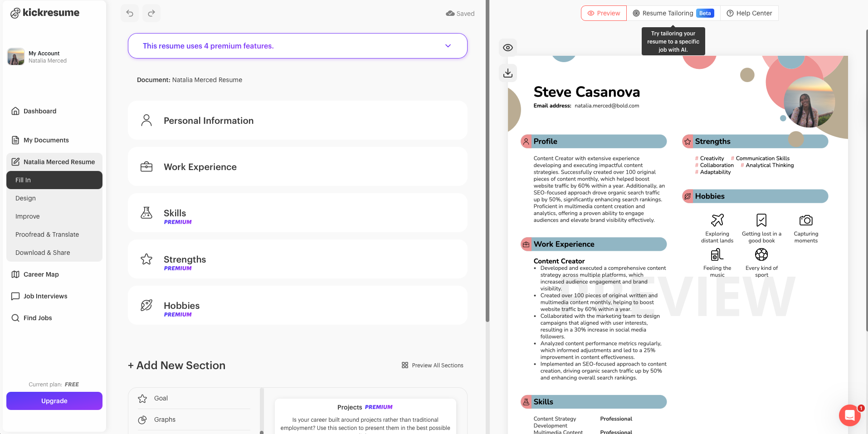Toggle the resume preview eye icon
Viewport: 868px width, 434px height.
click(507, 47)
